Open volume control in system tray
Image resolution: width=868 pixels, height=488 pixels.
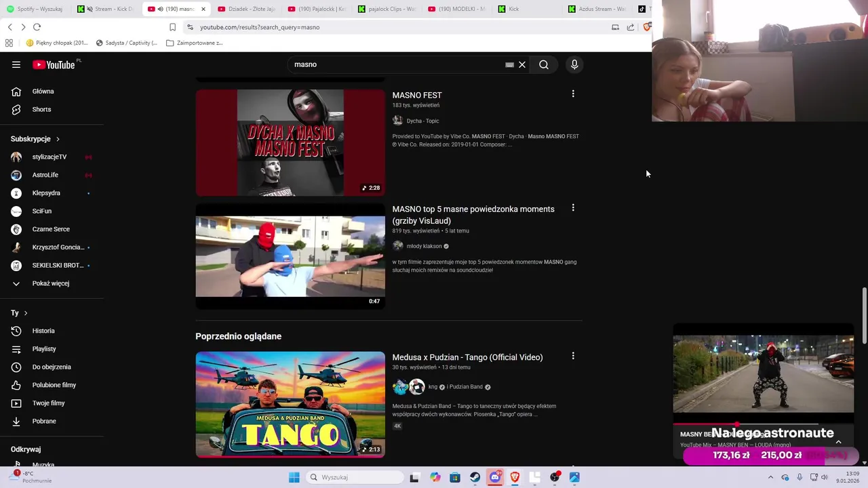click(x=825, y=477)
